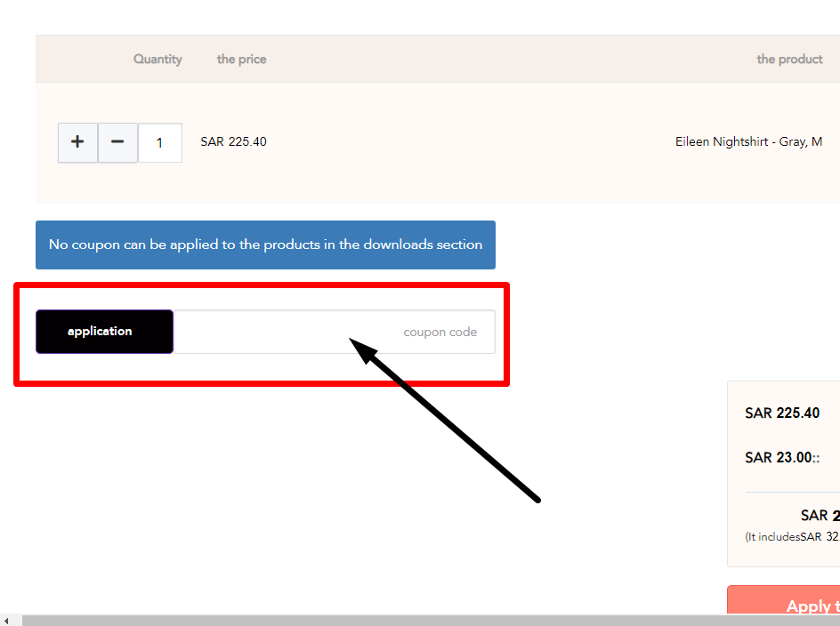
Task: Click the horizontal scrollbar left arrow
Action: [6, 622]
